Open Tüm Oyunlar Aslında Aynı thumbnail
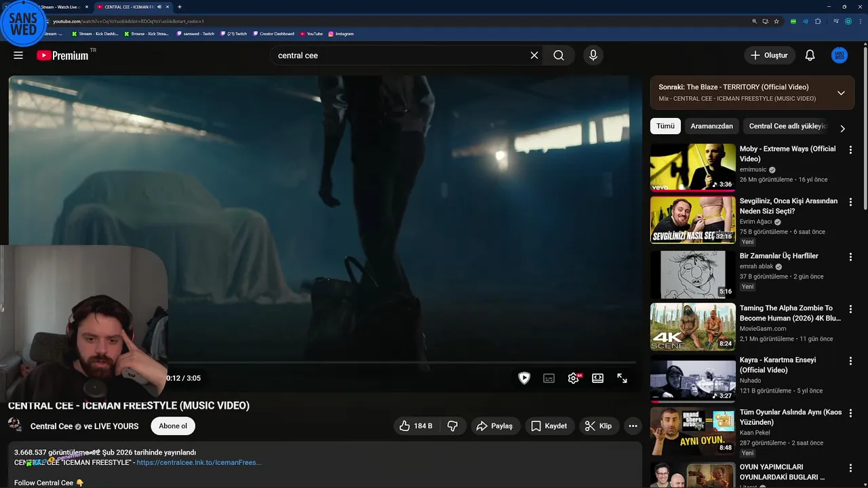868x488 pixels. coord(692,431)
